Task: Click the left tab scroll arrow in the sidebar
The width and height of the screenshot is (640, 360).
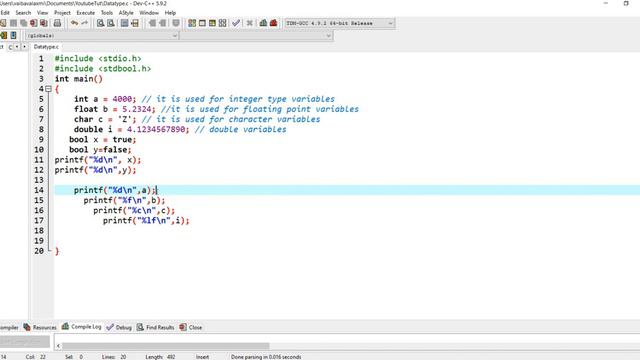Action: tap(17, 47)
